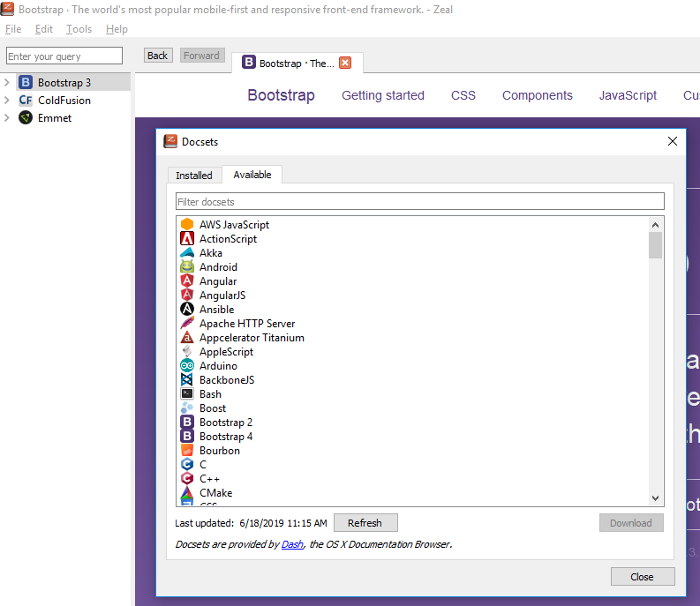Viewport: 700px width, 606px height.
Task: Select the Arduino icon in list
Action: click(187, 366)
